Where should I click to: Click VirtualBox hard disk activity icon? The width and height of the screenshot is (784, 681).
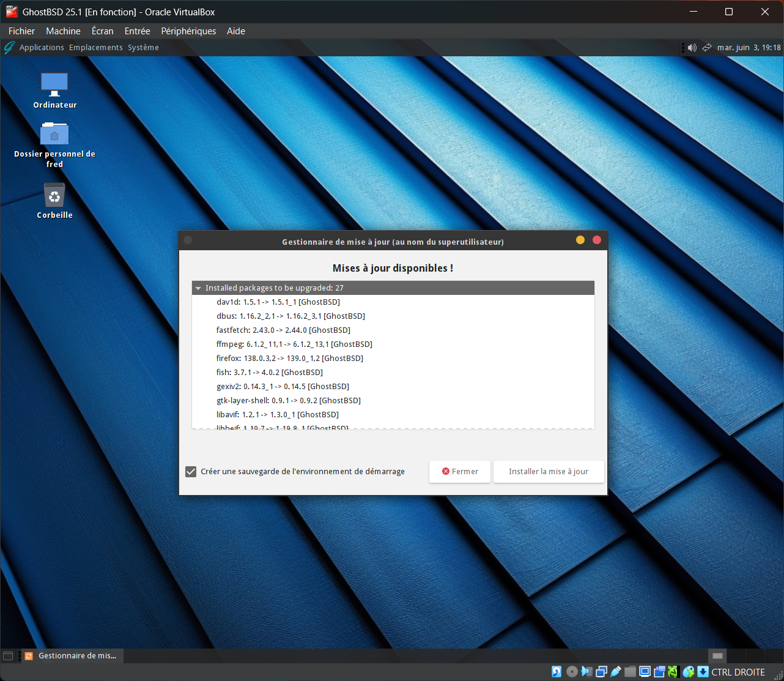pos(557,672)
